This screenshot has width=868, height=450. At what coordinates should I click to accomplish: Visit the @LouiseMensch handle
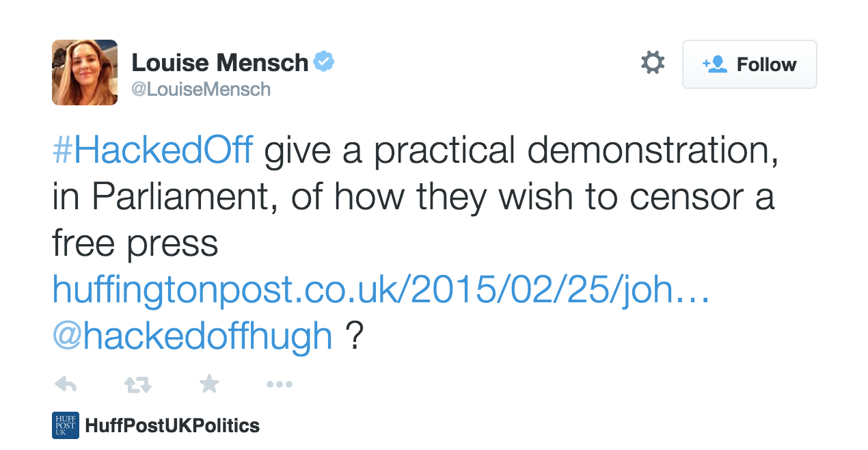(200, 89)
